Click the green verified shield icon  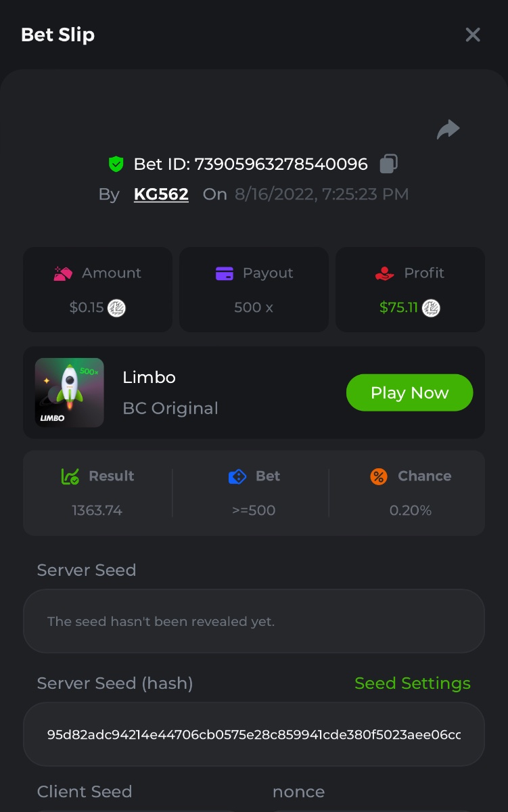click(x=116, y=164)
